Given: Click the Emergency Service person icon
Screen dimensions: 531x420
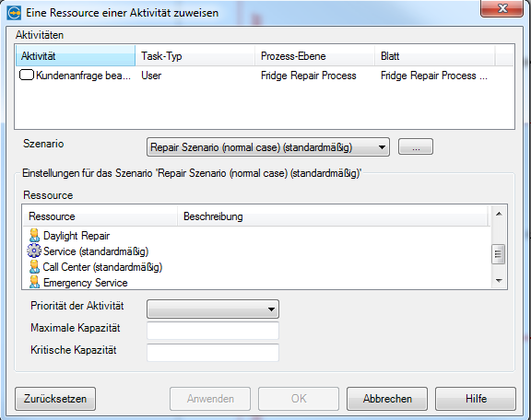Looking at the screenshot, I should 34,282.
